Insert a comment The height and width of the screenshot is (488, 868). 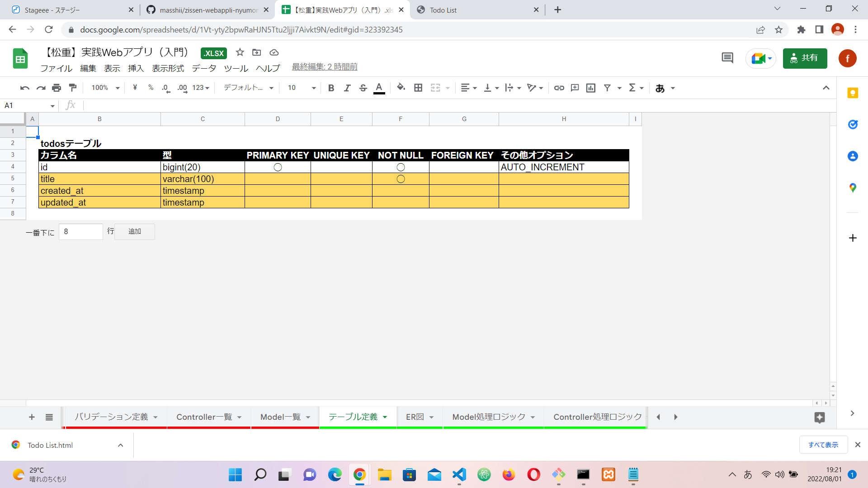pyautogui.click(x=575, y=88)
